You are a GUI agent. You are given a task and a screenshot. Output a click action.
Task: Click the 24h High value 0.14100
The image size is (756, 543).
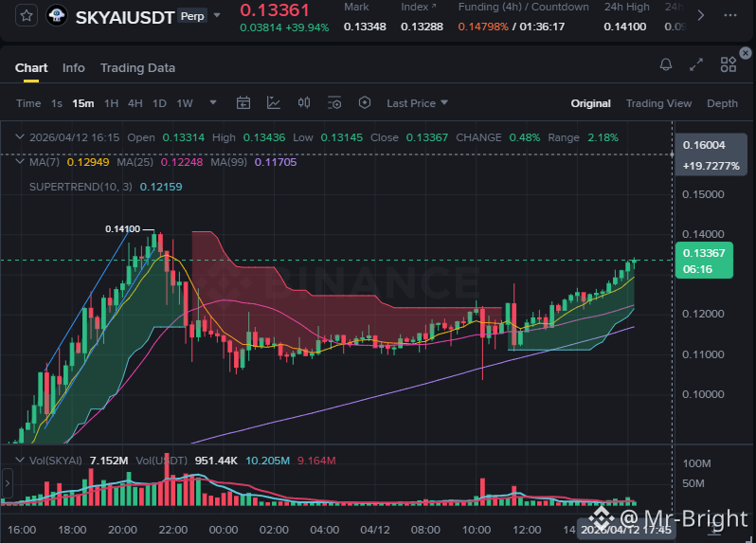(625, 27)
